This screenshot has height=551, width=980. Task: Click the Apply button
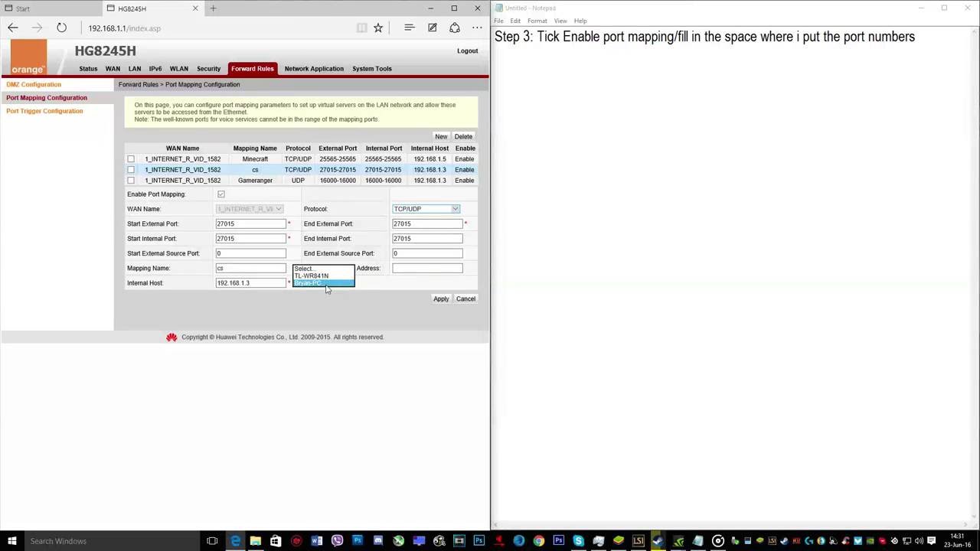point(441,298)
